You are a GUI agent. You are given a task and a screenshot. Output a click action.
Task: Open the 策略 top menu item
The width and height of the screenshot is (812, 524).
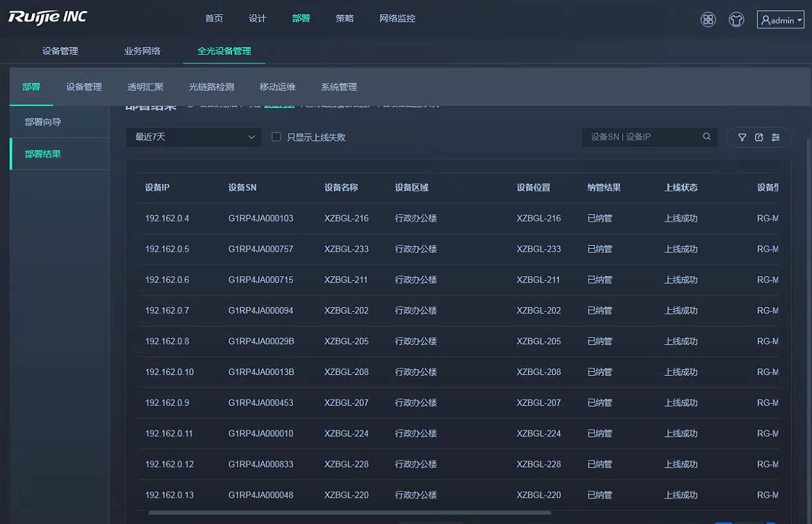tap(345, 18)
